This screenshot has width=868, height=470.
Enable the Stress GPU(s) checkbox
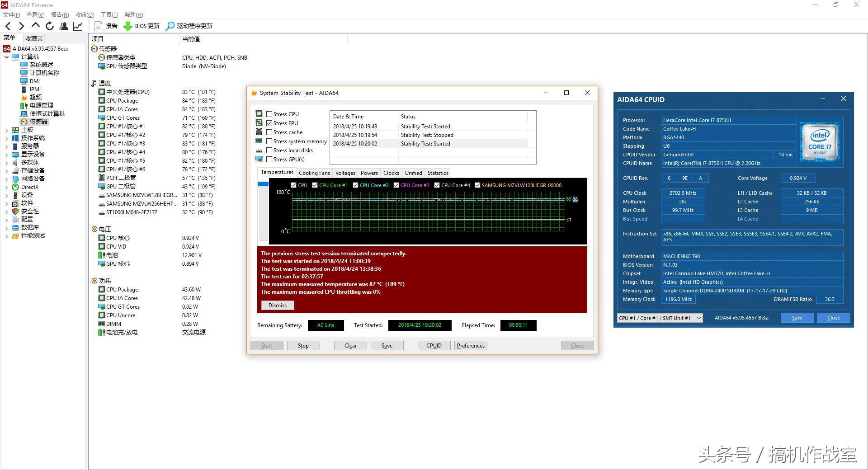tap(269, 160)
